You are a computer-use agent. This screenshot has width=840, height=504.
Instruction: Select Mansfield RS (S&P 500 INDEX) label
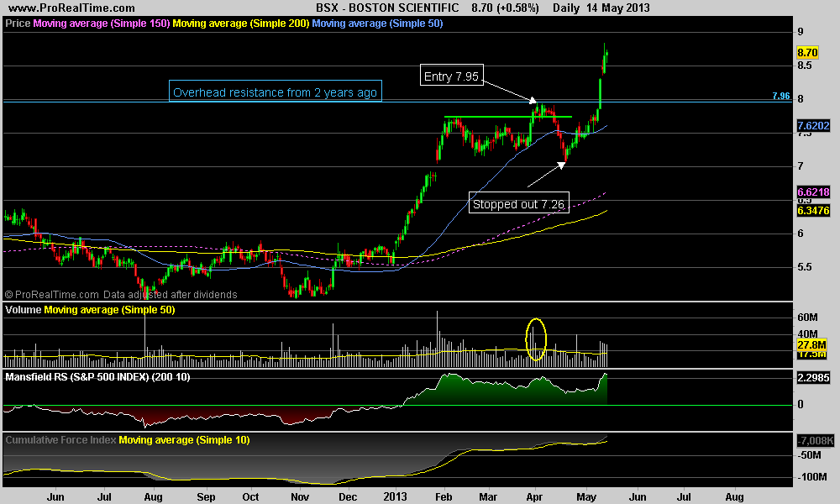point(97,377)
